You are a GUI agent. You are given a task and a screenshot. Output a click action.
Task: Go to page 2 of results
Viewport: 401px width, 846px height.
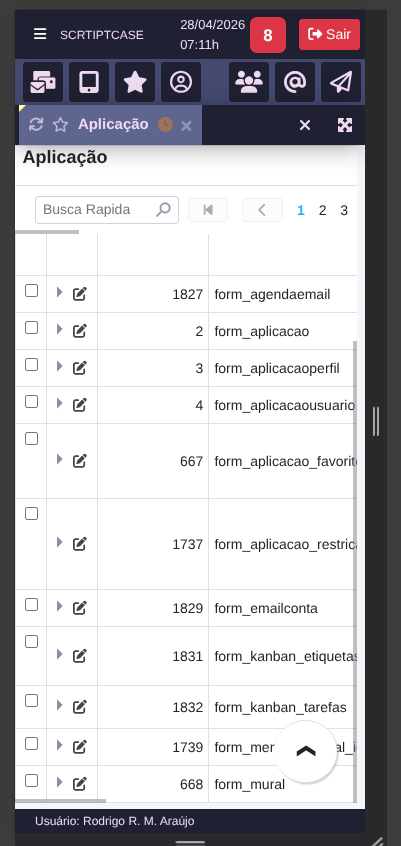(322, 210)
